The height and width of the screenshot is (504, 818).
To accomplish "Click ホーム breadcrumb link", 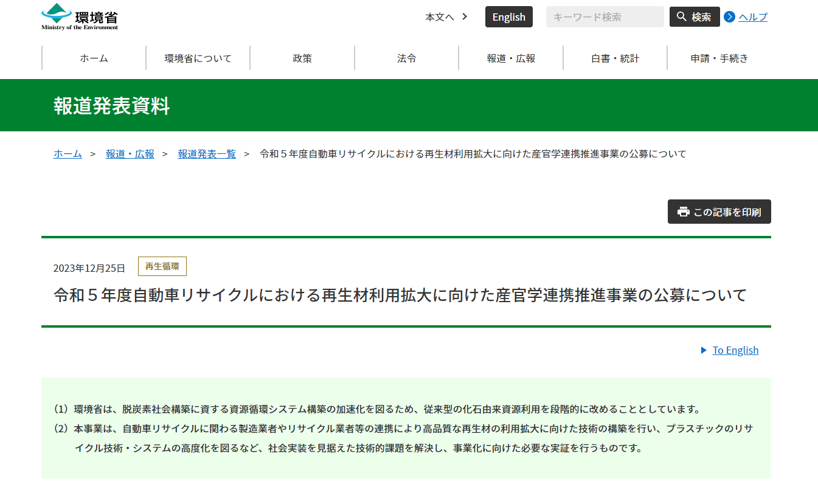I will coord(68,154).
